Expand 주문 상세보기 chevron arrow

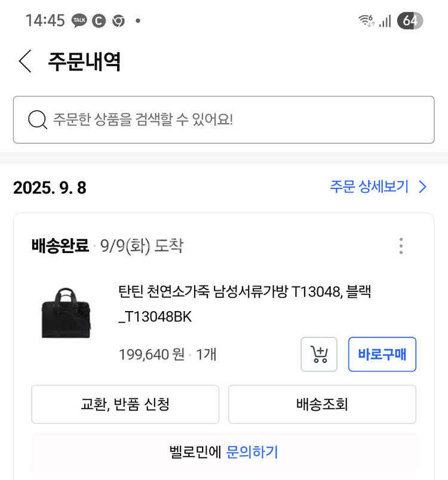pyautogui.click(x=423, y=187)
